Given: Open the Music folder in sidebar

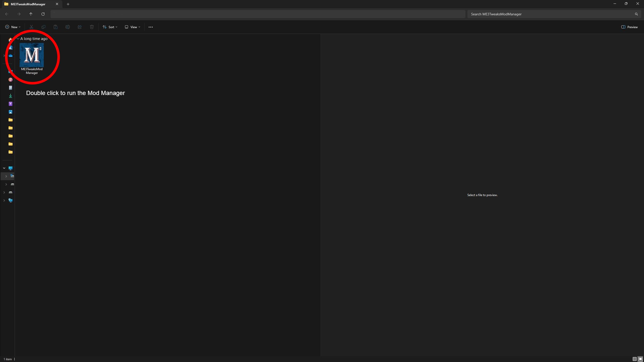Looking at the screenshot, I should (x=11, y=80).
